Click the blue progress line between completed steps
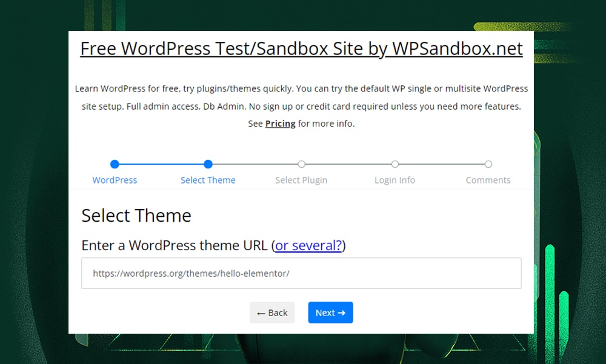Viewport: 606px width, 364px height. coord(161,164)
